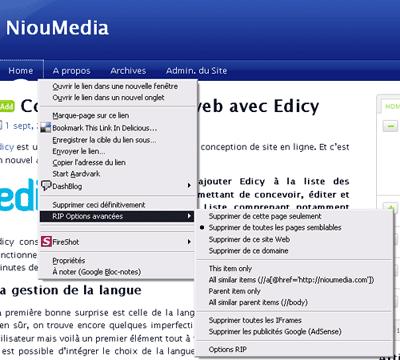This screenshot has width=400, height=360.
Task: Click the green Add badge beside article title
Action: 7,106
